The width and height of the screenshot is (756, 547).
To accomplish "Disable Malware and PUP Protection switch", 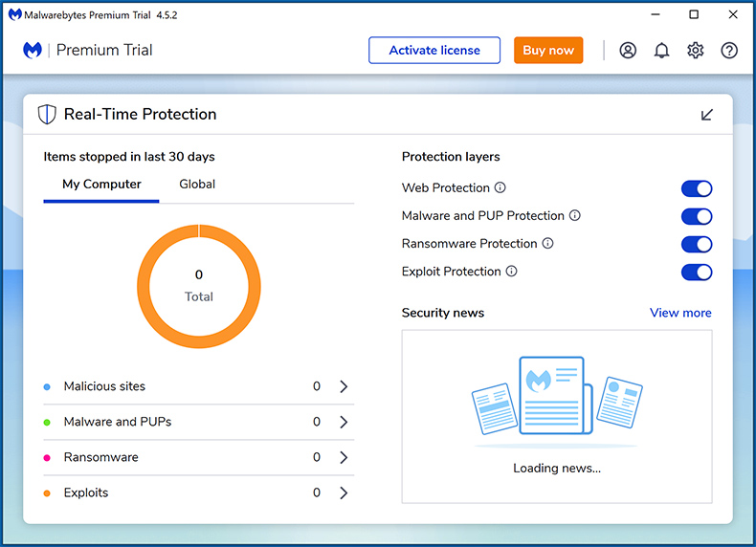I will tap(697, 216).
